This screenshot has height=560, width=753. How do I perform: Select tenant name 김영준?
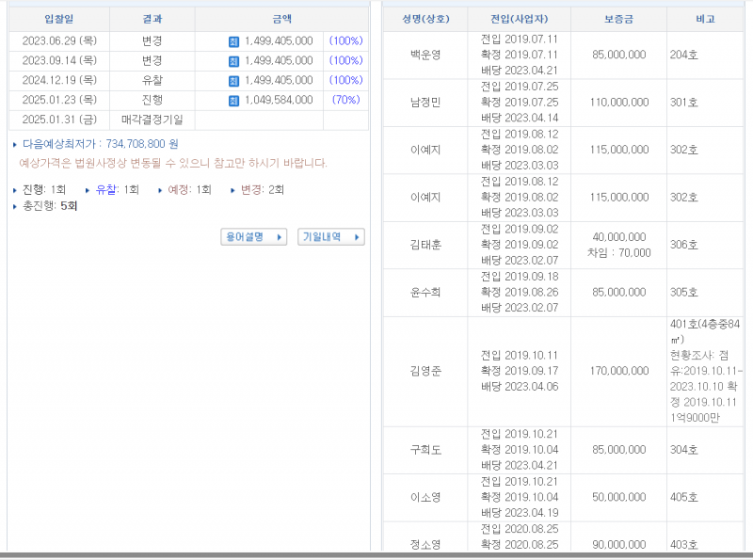point(425,371)
